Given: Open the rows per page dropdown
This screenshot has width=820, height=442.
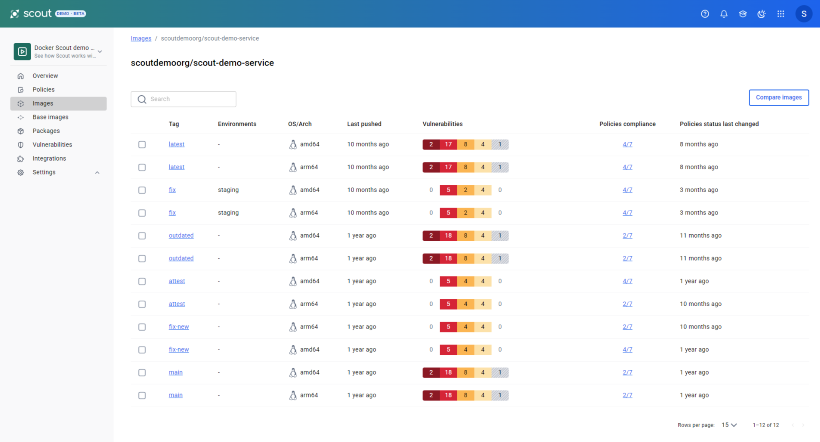Looking at the screenshot, I should click(730, 424).
